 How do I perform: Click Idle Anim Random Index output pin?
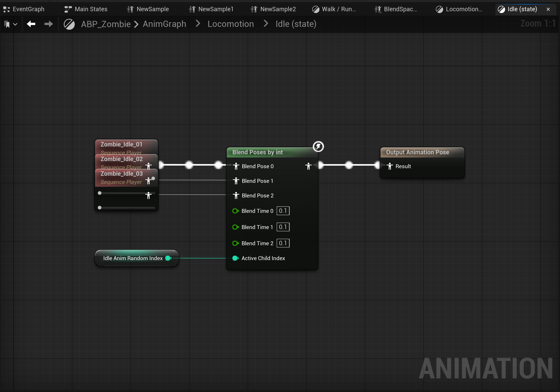[x=168, y=258]
